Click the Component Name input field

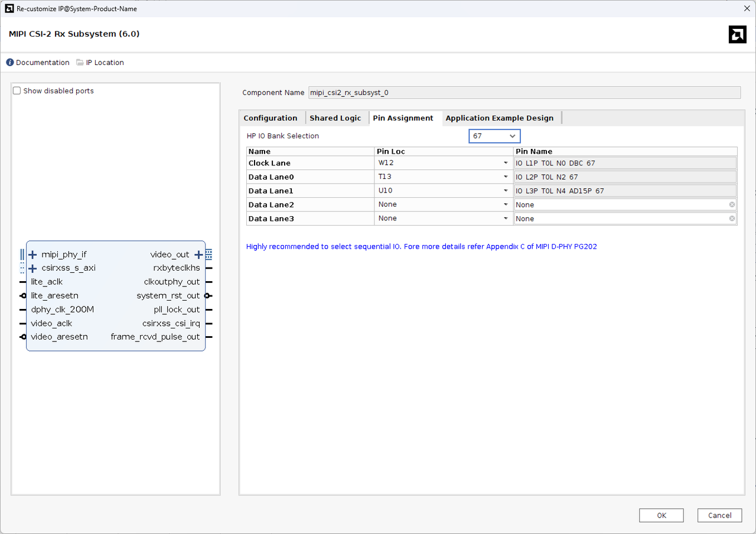coord(524,93)
